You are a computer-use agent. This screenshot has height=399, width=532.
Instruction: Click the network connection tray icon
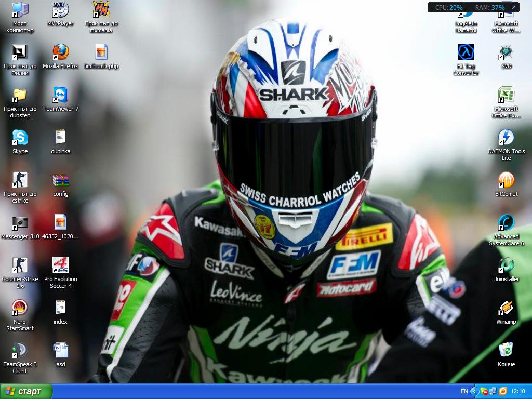pos(492,391)
